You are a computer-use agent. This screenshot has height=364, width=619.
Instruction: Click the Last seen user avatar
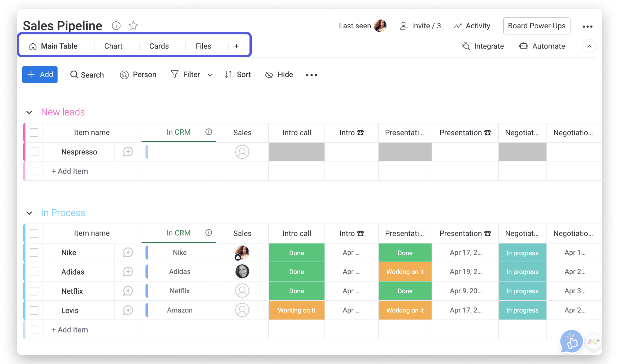[381, 26]
